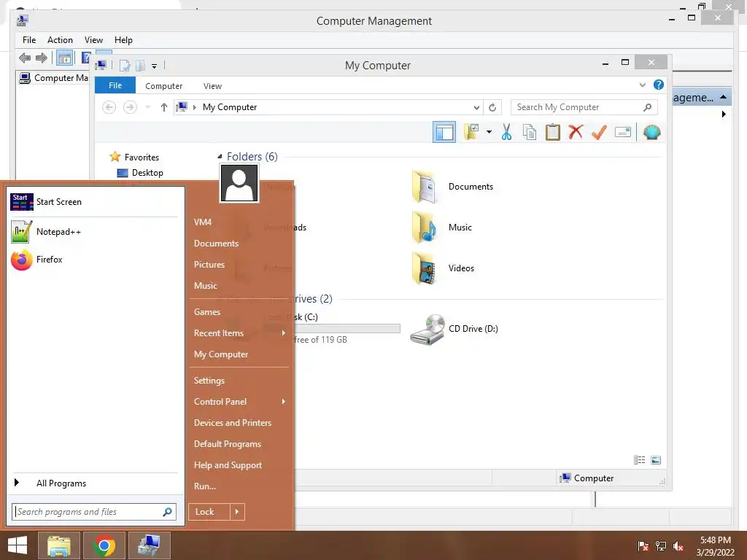Open the Help menu in Computer Management

(123, 40)
